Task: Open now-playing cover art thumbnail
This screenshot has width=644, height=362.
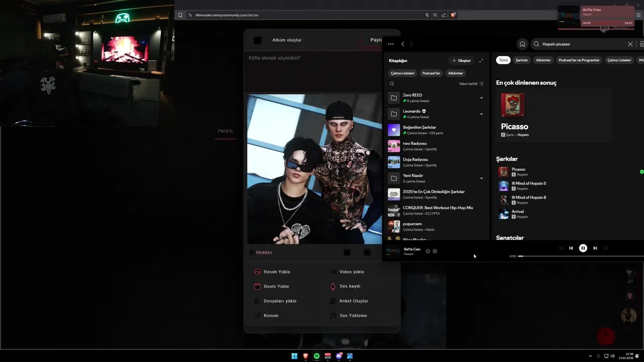Action: pos(393,251)
